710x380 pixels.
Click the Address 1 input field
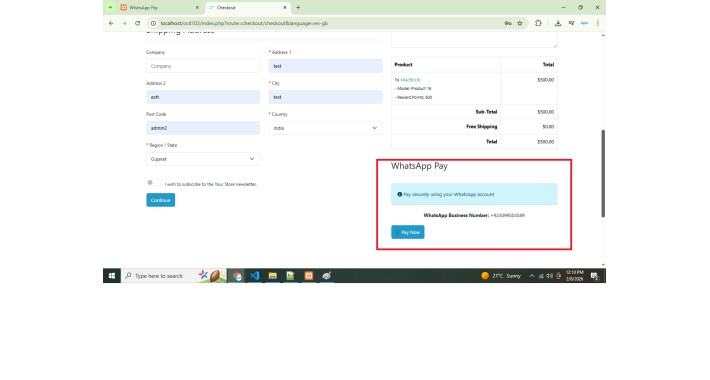click(326, 66)
